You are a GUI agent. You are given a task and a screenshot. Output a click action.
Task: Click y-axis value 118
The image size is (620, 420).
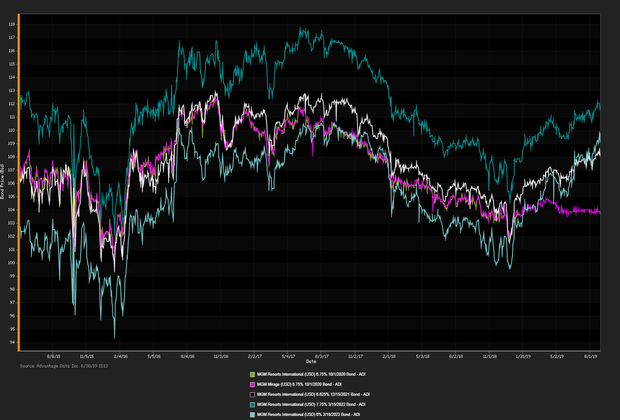click(11, 24)
